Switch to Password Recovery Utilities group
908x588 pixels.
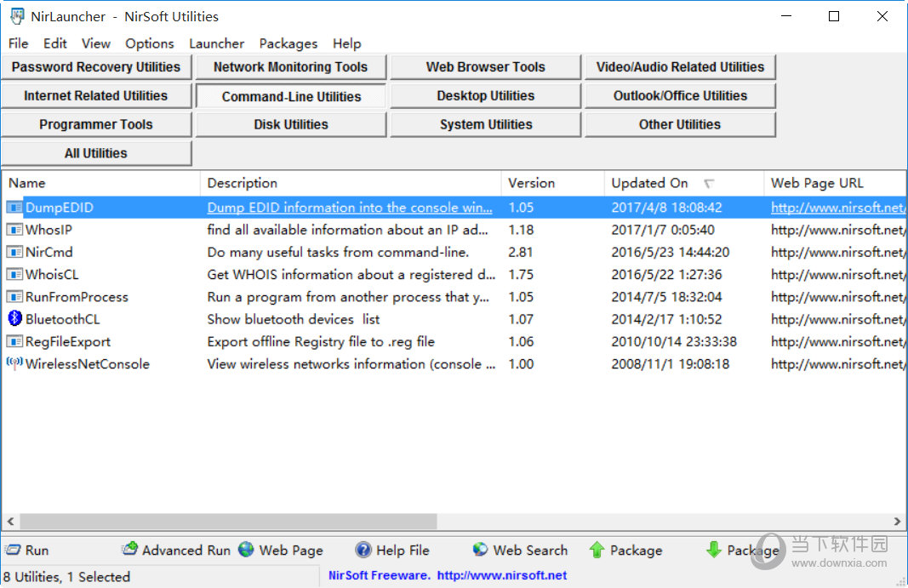[x=96, y=67]
